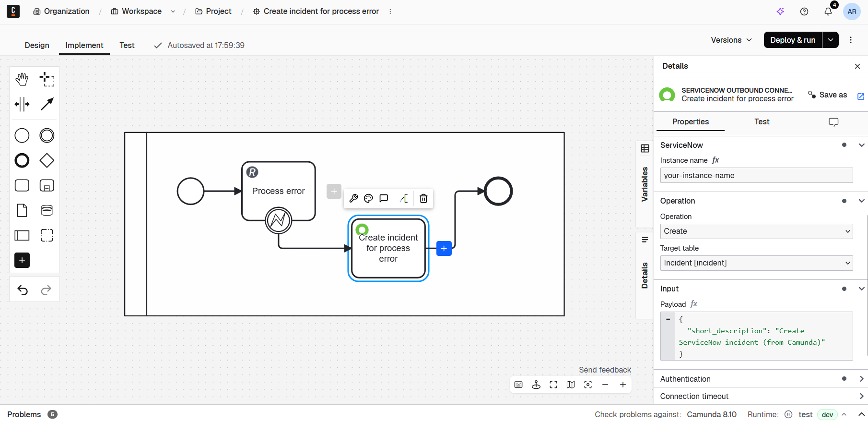Toggle token simulation icon in bottom toolbar
868x422 pixels.
536,385
